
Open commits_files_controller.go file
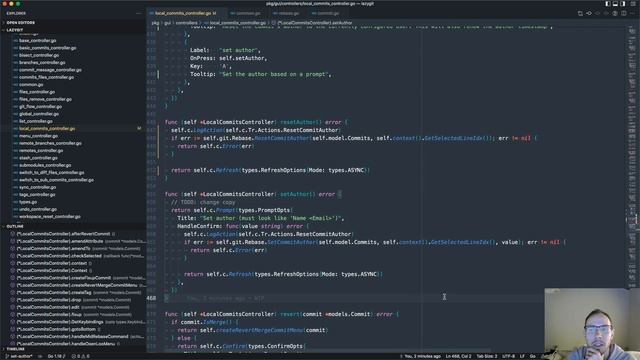[x=47, y=78]
